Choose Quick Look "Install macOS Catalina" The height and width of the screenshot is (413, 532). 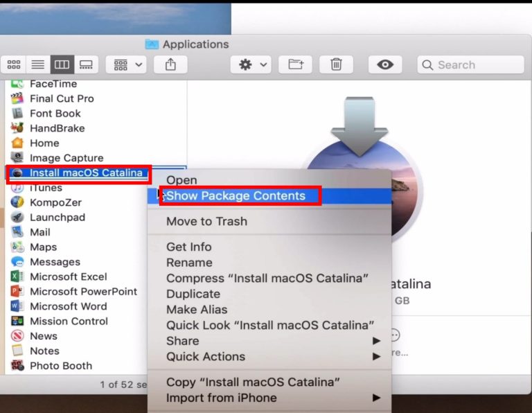point(269,325)
